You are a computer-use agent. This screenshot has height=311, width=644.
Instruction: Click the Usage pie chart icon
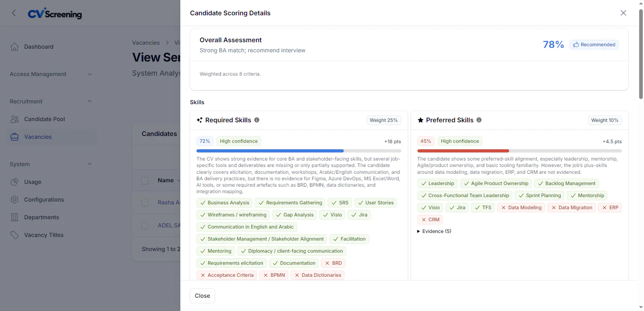[x=14, y=182]
